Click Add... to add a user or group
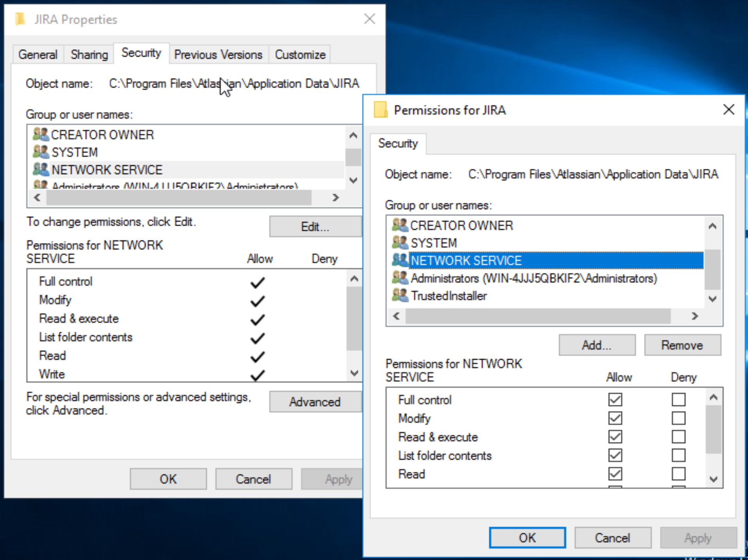Image resolution: width=748 pixels, height=560 pixels. point(597,345)
